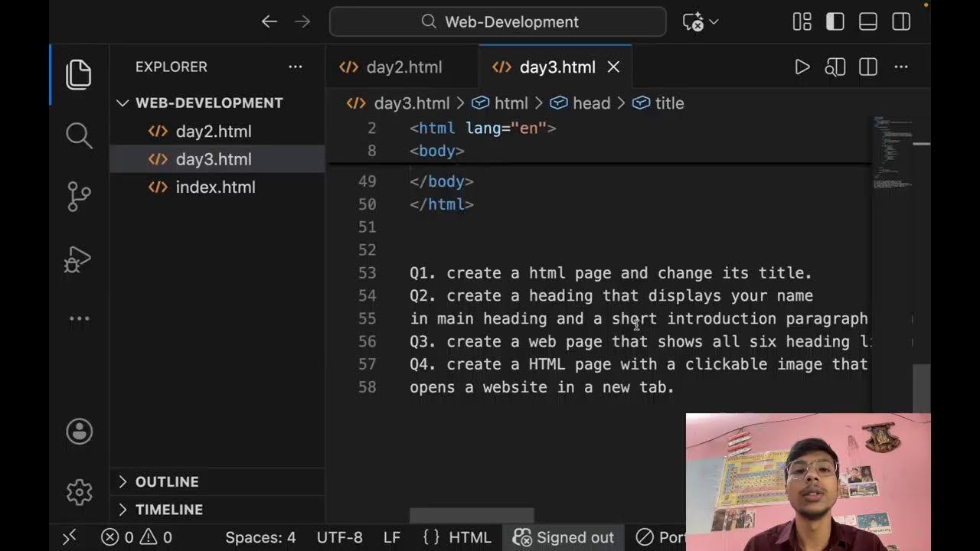This screenshot has height=551, width=980.
Task: Show errors and warnings problems count
Action: coord(136,537)
